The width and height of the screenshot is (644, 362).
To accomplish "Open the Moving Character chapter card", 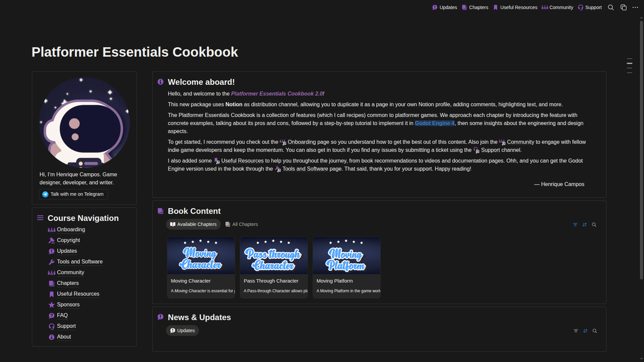I will click(x=201, y=267).
